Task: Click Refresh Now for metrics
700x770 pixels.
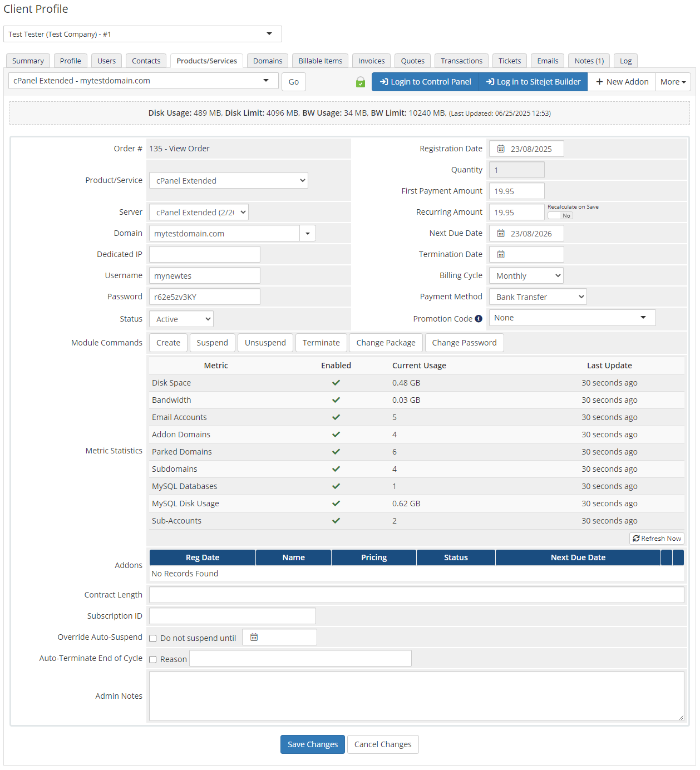Action: click(657, 539)
